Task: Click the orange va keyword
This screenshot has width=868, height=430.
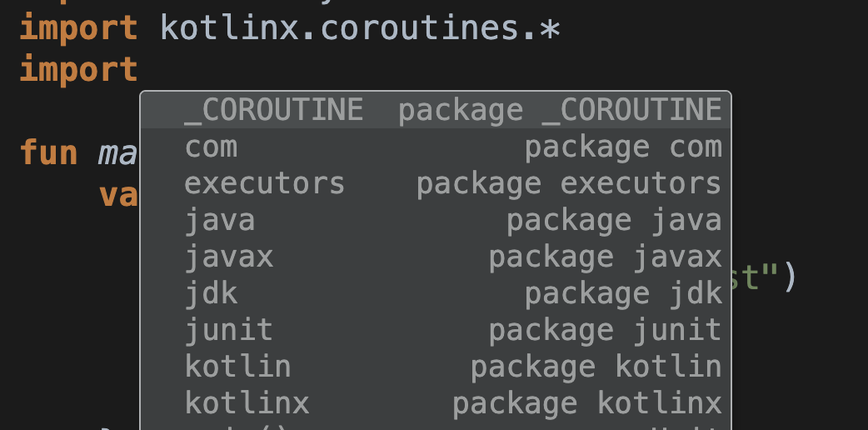Action: (x=118, y=195)
